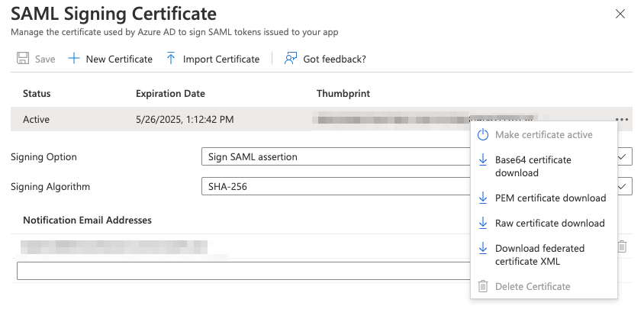The height and width of the screenshot is (309, 644).
Task: Click the Expiration Date column header
Action: pos(170,94)
